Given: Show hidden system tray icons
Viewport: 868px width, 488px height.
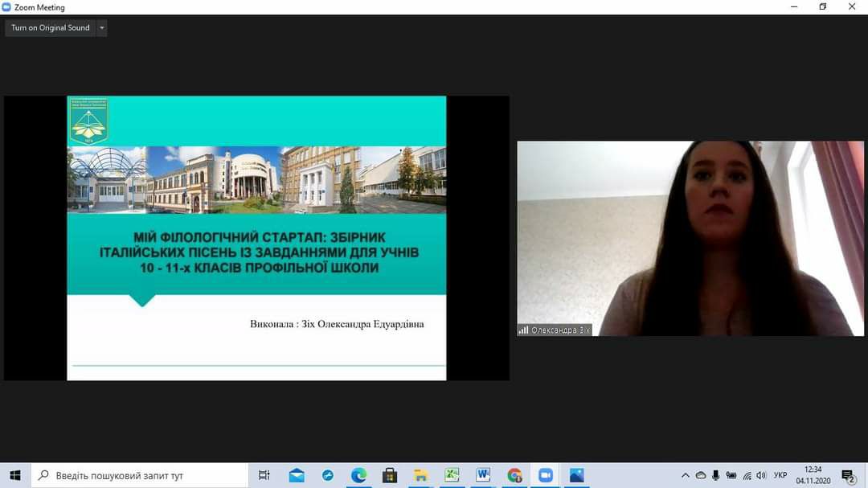Looking at the screenshot, I should (686, 475).
